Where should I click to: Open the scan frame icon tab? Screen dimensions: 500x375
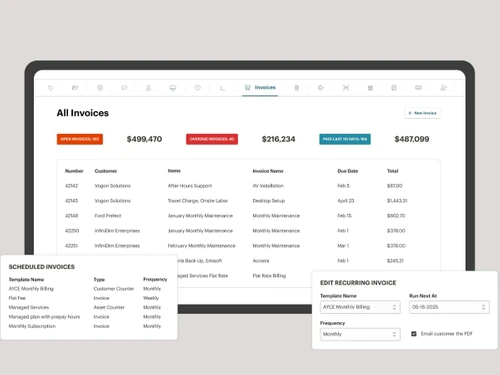point(346,88)
